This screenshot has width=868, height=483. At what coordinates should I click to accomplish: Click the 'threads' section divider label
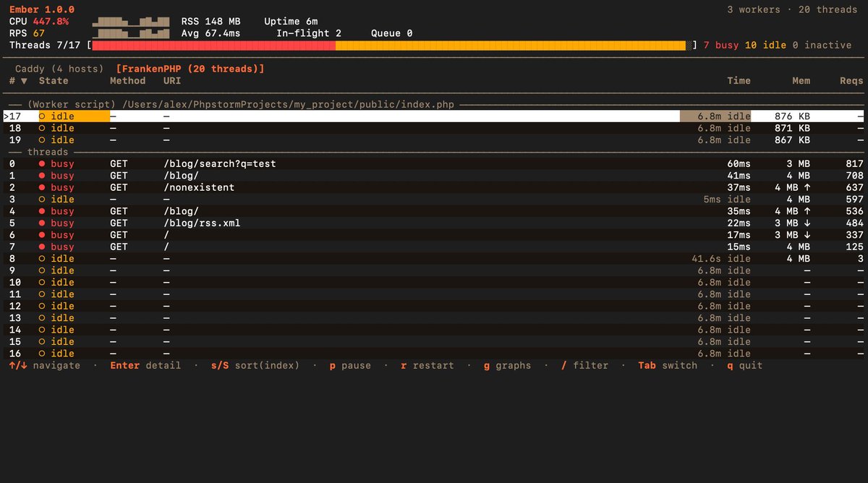click(48, 152)
